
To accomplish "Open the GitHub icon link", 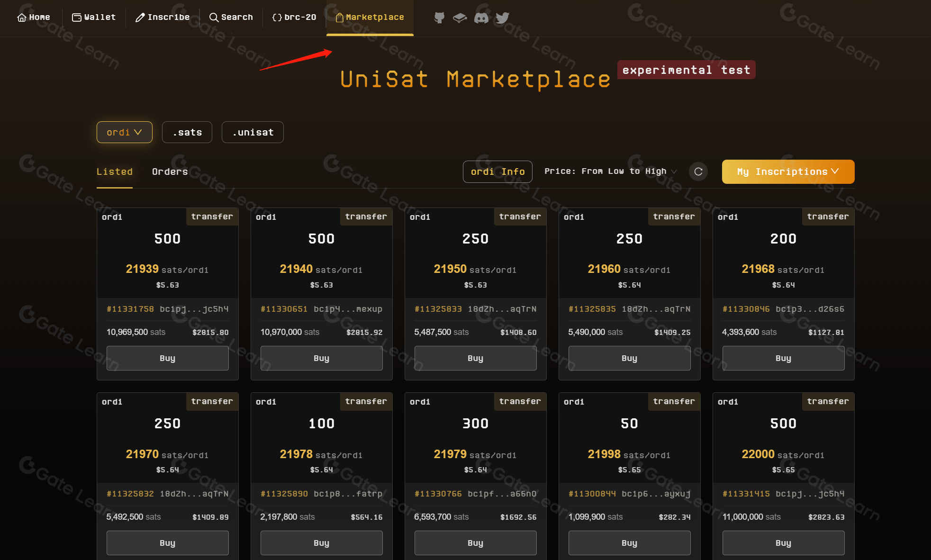I will [439, 18].
